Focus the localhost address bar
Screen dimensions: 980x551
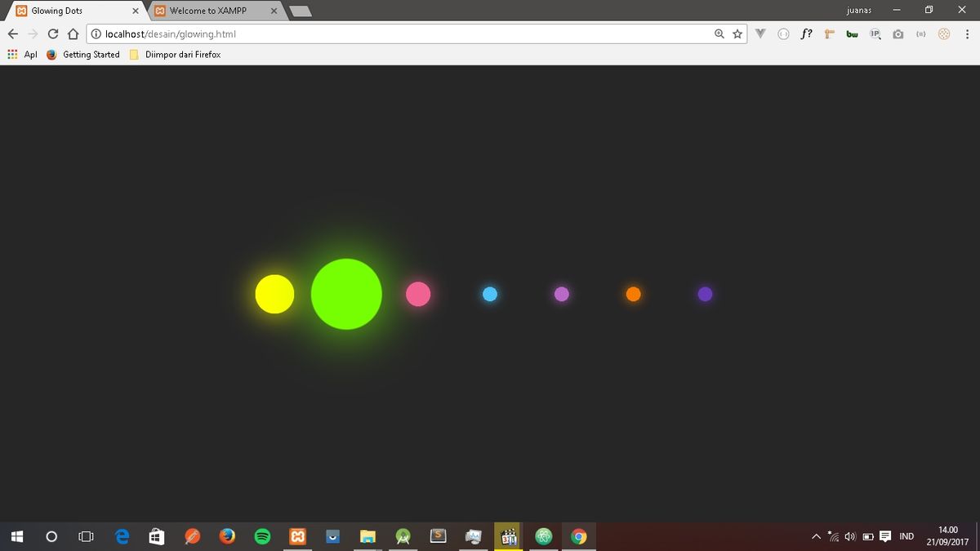tap(400, 34)
